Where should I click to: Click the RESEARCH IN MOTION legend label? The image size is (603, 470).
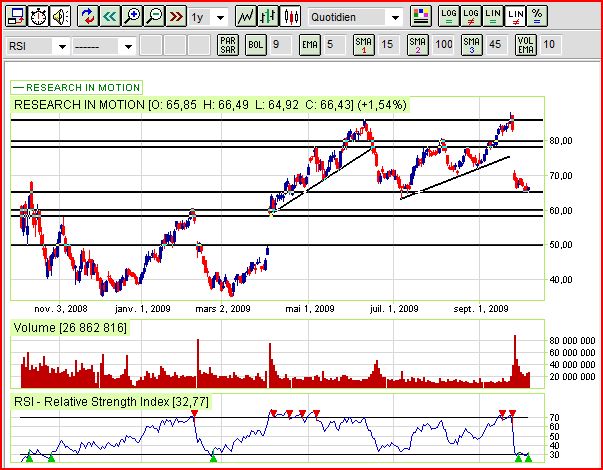(77, 88)
